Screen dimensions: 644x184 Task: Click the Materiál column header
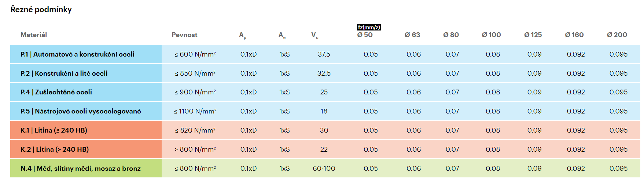[x=34, y=35]
